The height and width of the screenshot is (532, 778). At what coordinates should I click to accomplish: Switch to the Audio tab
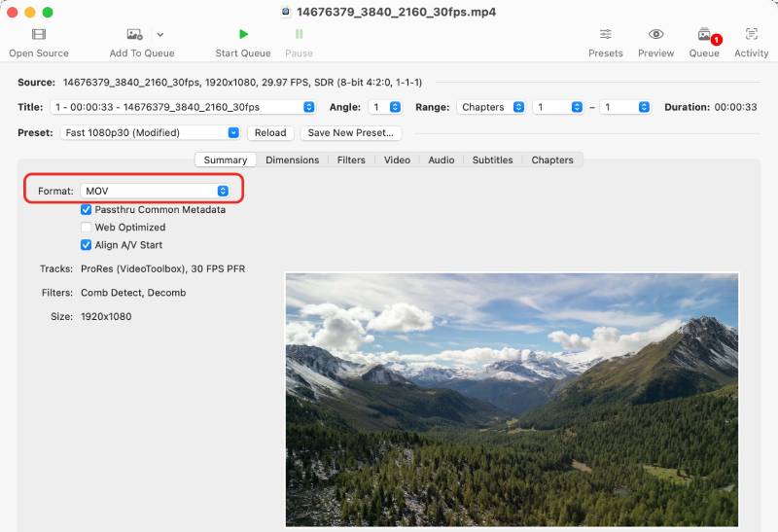click(x=442, y=160)
